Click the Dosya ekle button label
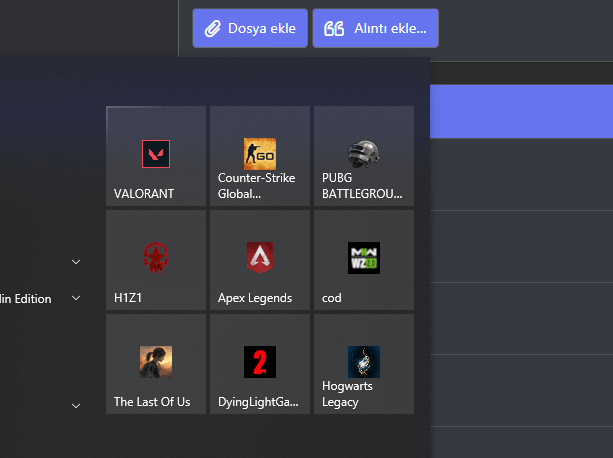Image resolution: width=613 pixels, height=458 pixels. point(262,29)
